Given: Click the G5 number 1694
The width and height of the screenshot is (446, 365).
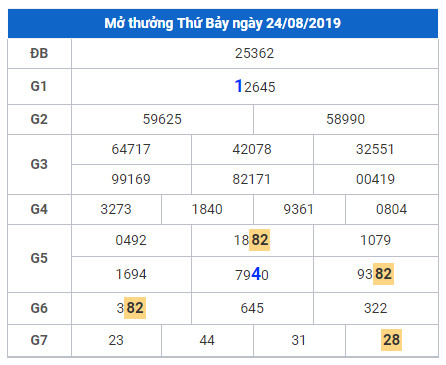Looking at the screenshot, I should (x=131, y=274).
